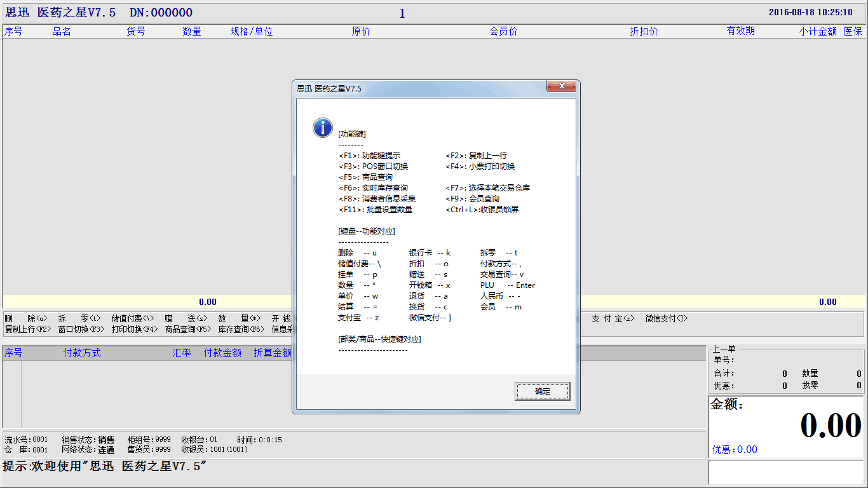Click the empty input box at bottom right
The height and width of the screenshot is (488, 868).
click(786, 472)
